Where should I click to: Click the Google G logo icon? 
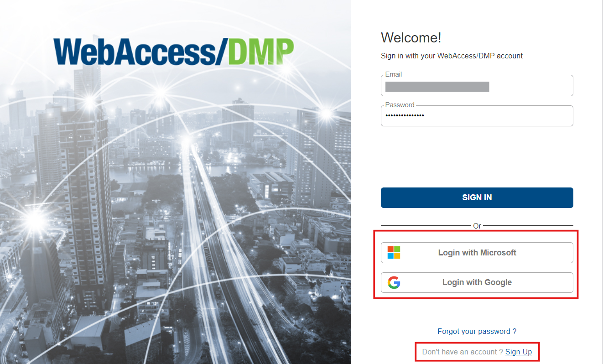[394, 283]
